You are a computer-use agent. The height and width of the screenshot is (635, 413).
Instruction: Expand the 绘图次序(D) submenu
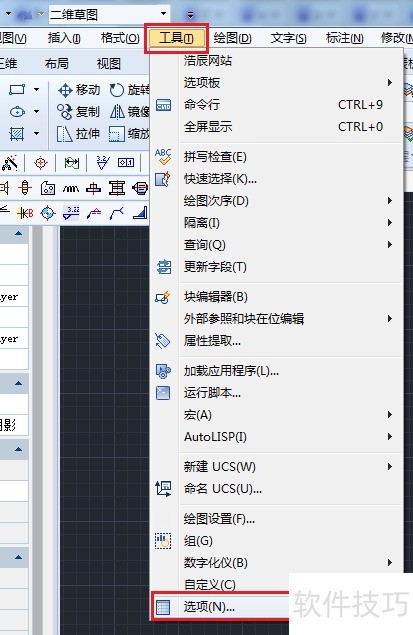[275, 200]
